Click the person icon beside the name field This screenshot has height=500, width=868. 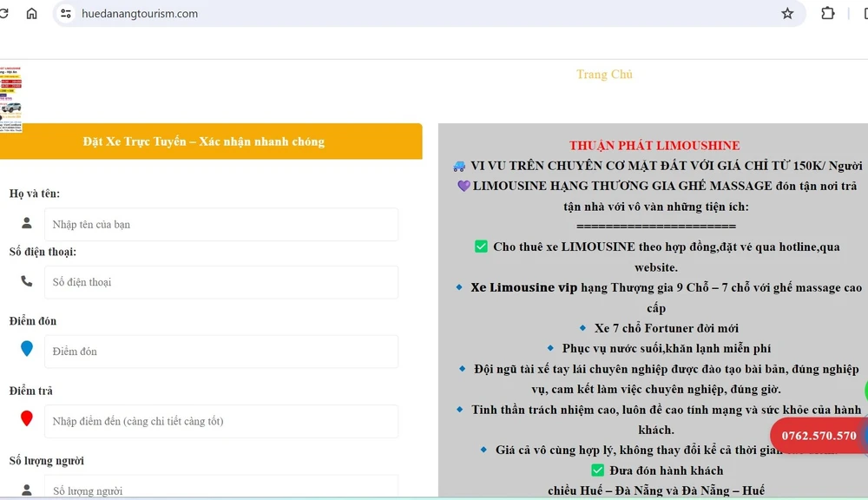27,223
